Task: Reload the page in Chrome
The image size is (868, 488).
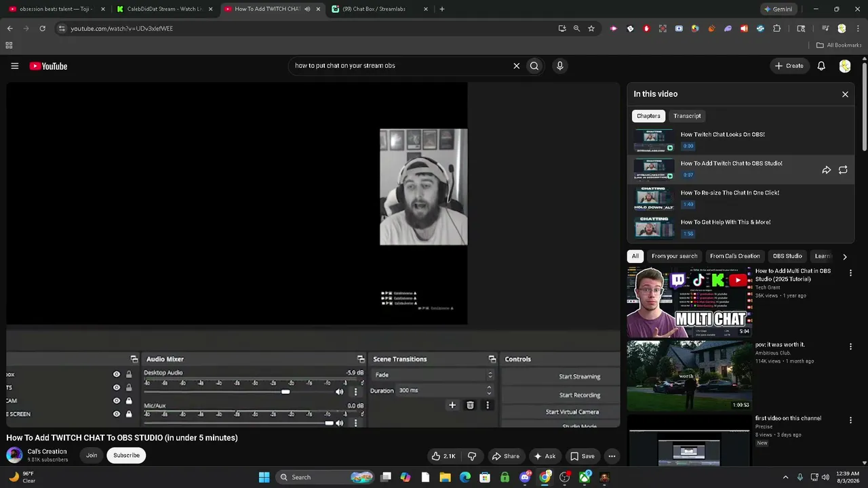Action: [42, 28]
